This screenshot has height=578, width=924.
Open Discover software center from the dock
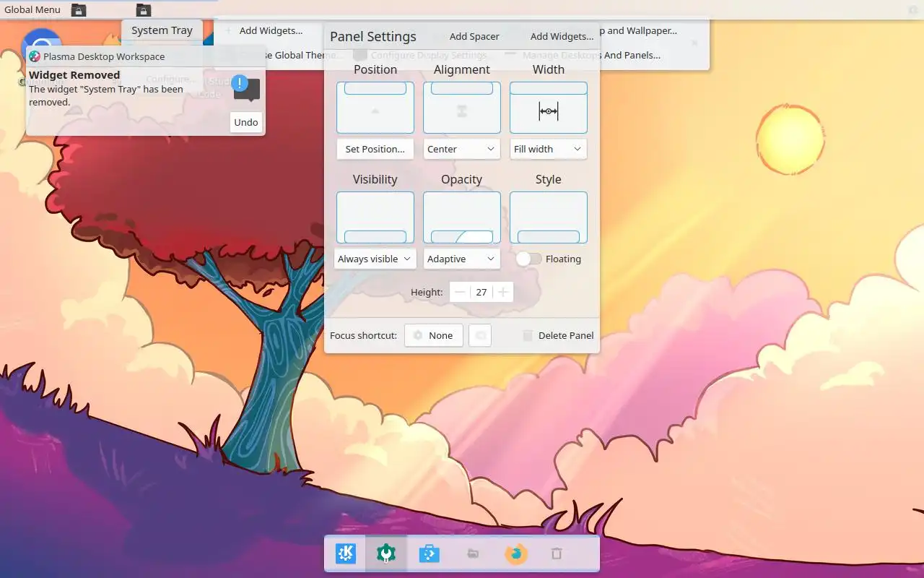pos(430,554)
